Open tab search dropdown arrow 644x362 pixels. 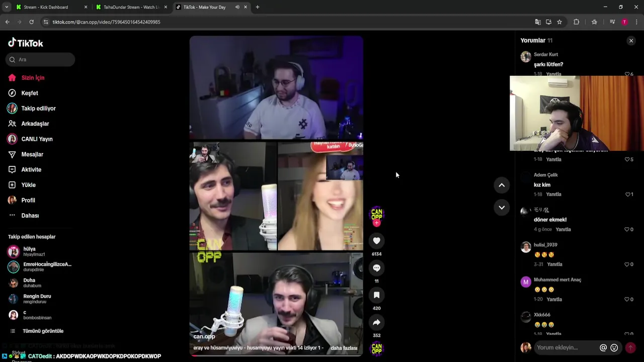coord(6,7)
